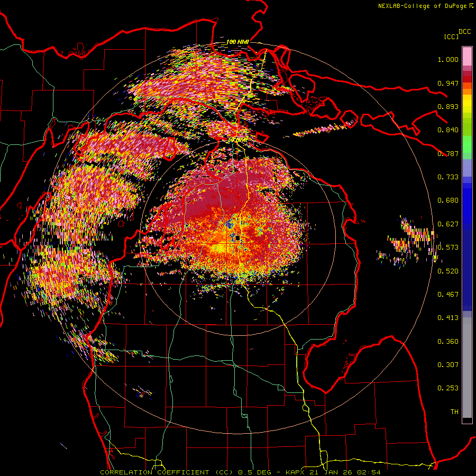Click the Correlation Coefficient KAPX caption text
Viewport: 476px width, 476px height.
240,472
